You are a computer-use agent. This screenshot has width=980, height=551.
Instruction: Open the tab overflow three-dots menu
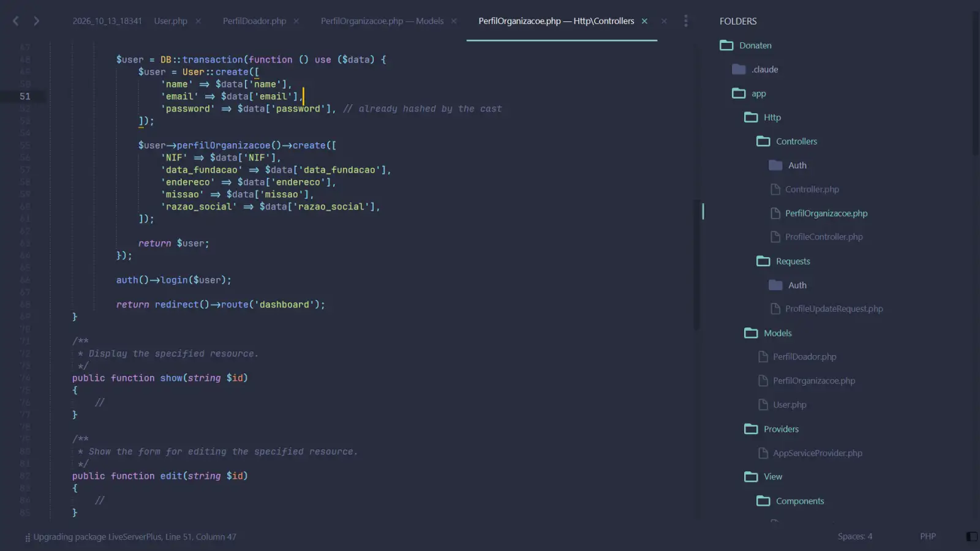point(685,21)
